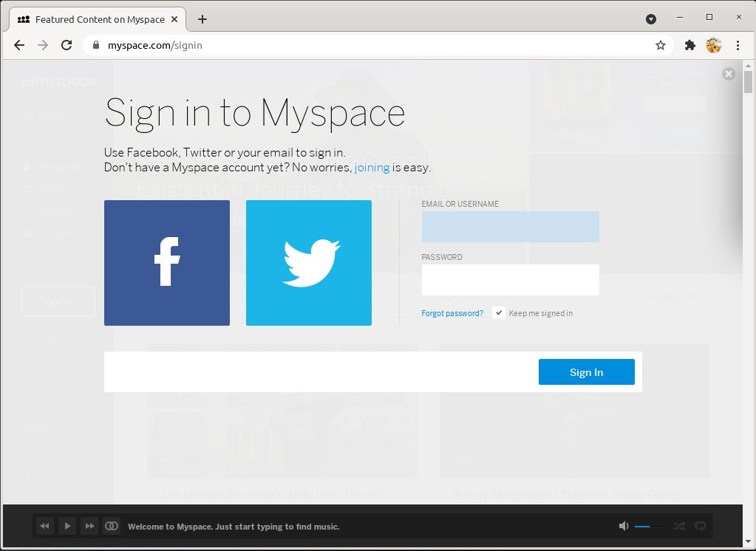Open the Chrome three-dot menu

point(738,45)
